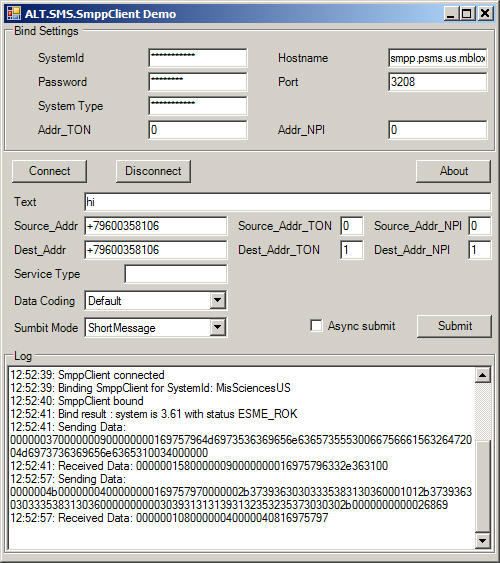Click the Dest_Addr_TON field
The height and width of the screenshot is (563, 500).
351,250
